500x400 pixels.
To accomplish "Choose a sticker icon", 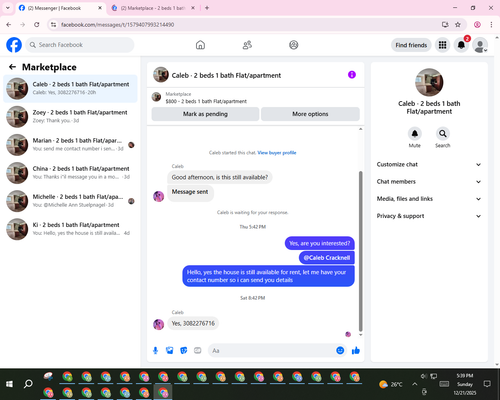I will pos(184,350).
